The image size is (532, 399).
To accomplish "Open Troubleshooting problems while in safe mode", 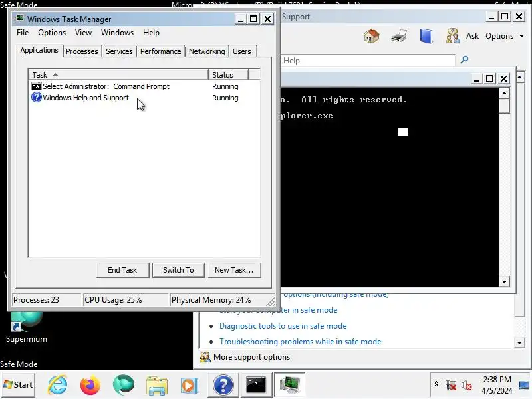I will click(x=301, y=342).
